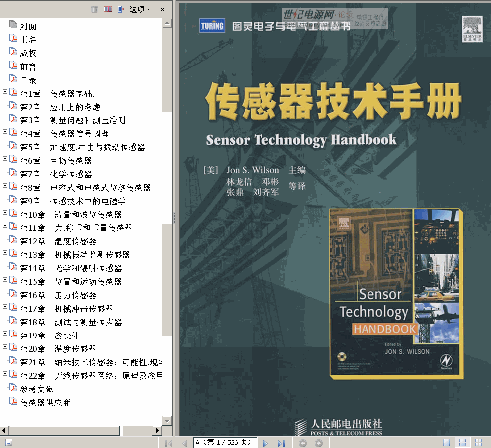The image size is (491, 448).
Task: Go to next page button
Action: (x=265, y=443)
